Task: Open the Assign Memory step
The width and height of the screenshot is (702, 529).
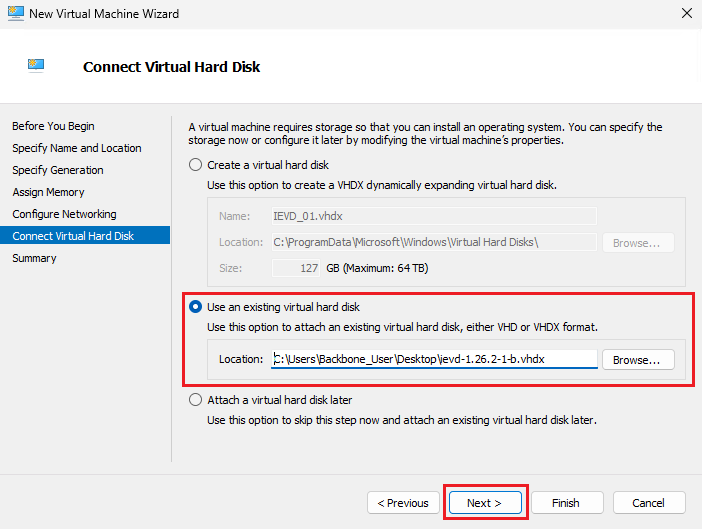Action: coord(48,192)
